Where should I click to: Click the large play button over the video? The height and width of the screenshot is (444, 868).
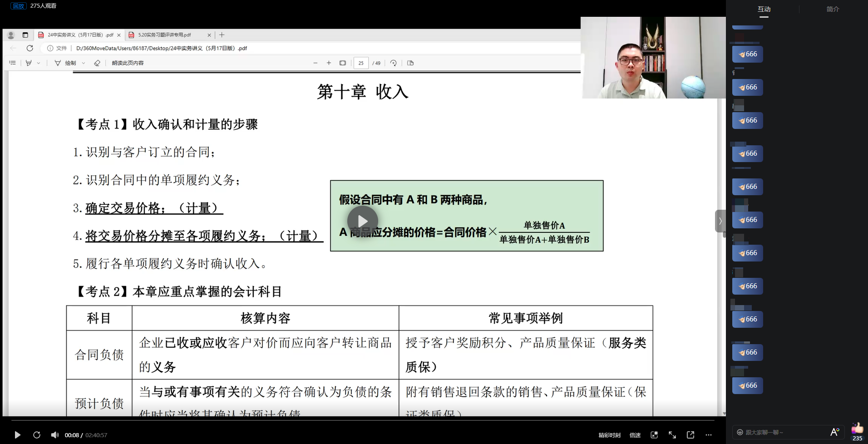362,221
